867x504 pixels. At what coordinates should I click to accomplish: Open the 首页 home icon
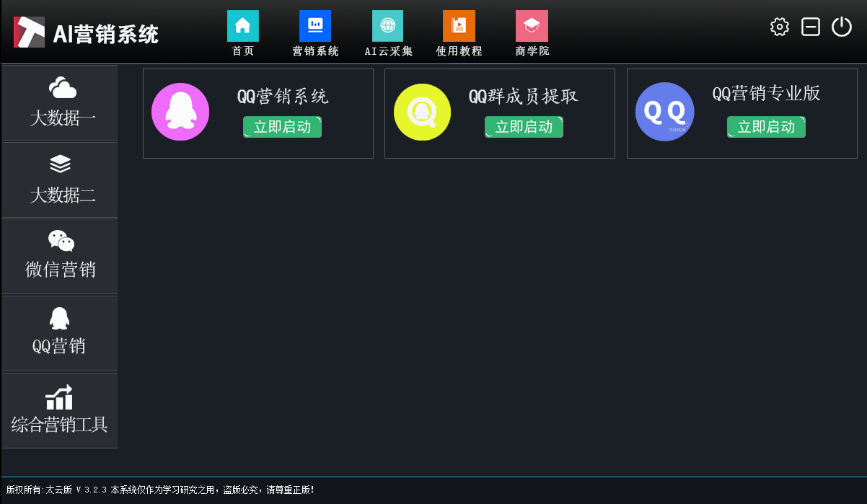pos(243,26)
